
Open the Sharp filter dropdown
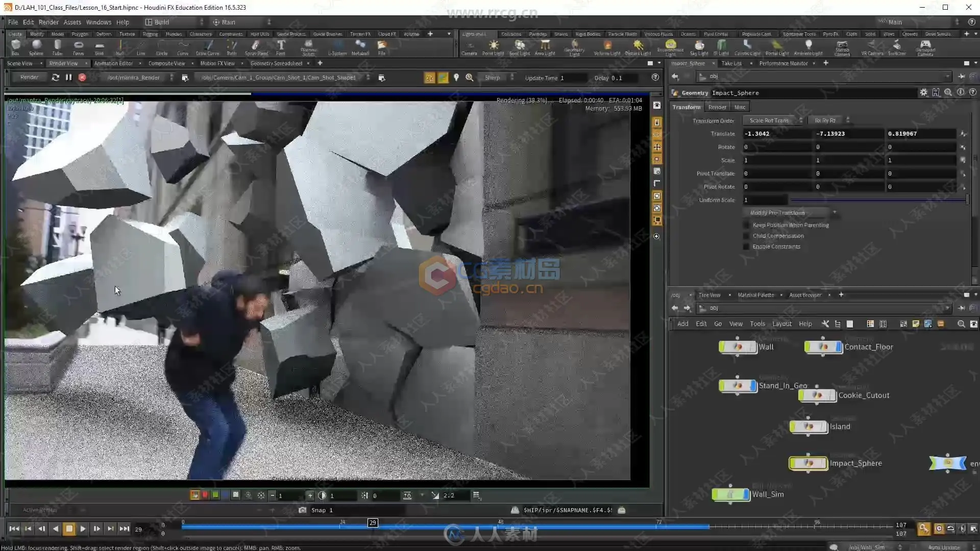pos(498,78)
